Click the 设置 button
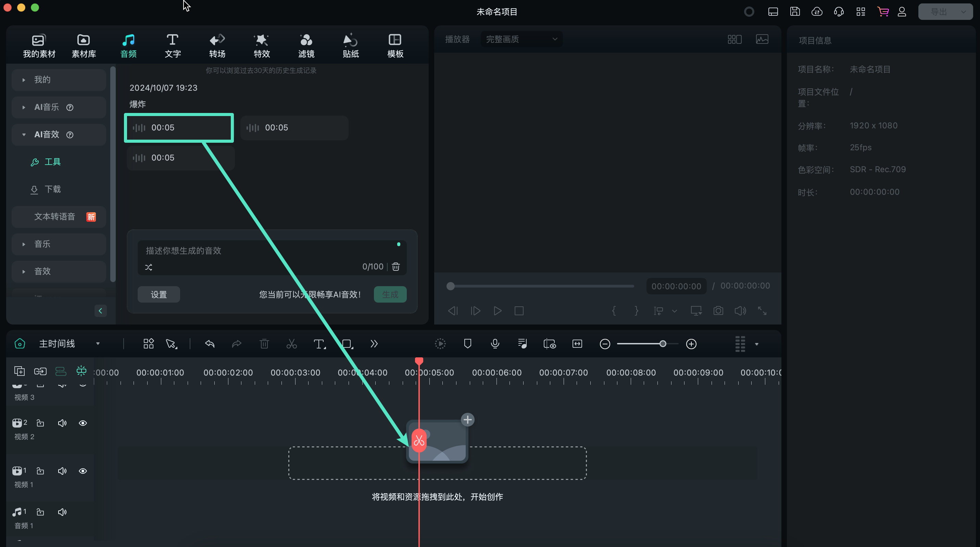This screenshot has height=547, width=980. click(159, 294)
